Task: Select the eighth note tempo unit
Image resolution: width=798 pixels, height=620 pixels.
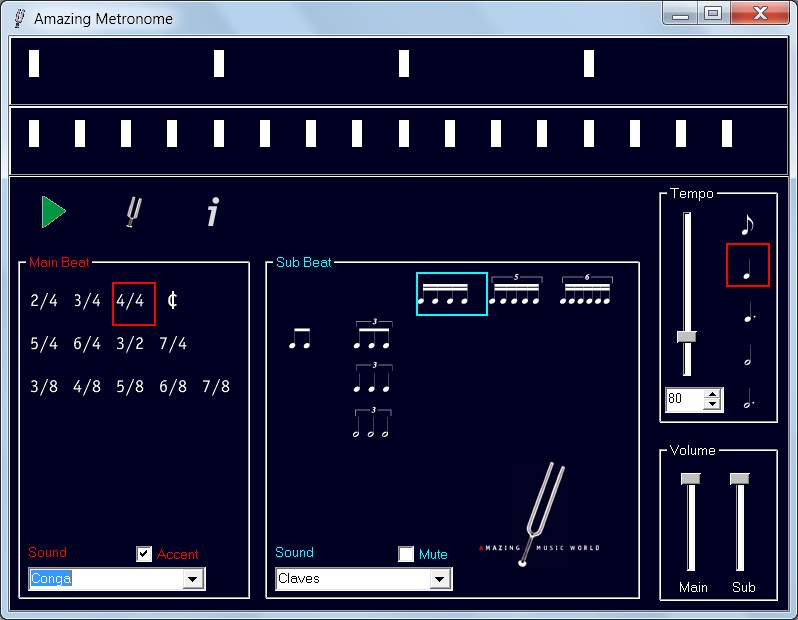Action: click(x=747, y=225)
